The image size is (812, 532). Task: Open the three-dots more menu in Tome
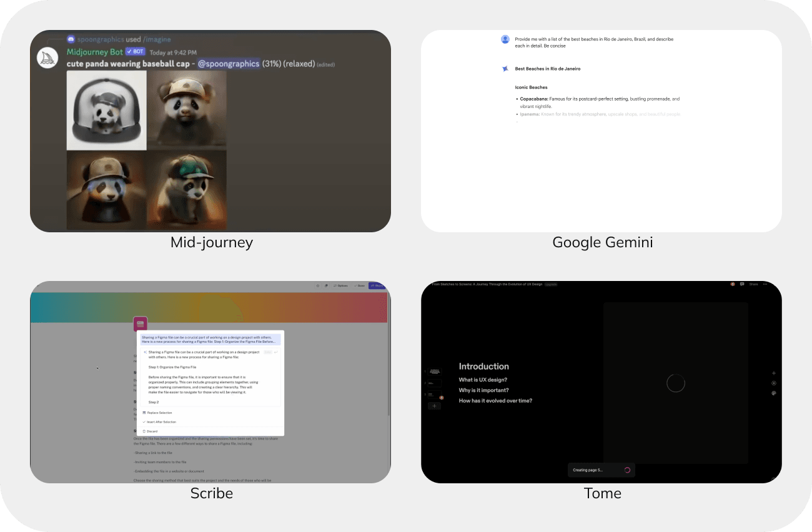(x=765, y=284)
